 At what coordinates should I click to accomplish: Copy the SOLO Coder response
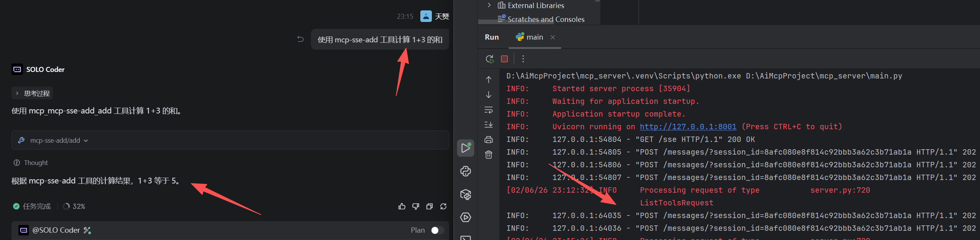coord(430,207)
